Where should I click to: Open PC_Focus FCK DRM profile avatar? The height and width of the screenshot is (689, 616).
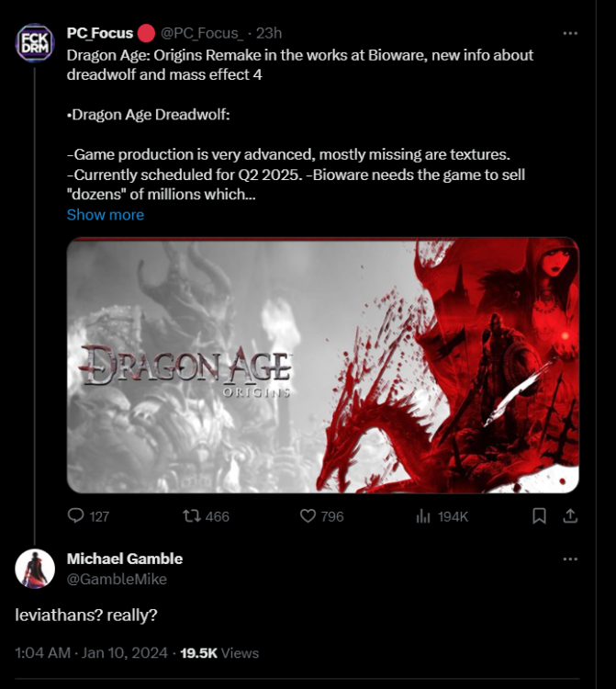point(35,43)
